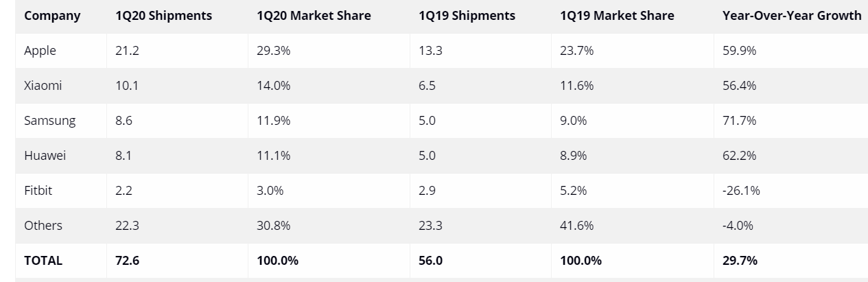Select the Apple company cell
The width and height of the screenshot is (868, 282).
click(x=40, y=51)
